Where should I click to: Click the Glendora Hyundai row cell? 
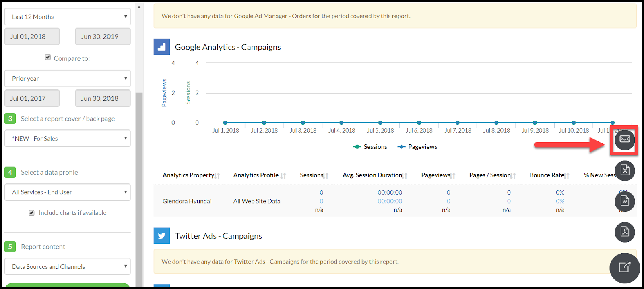pos(187,201)
